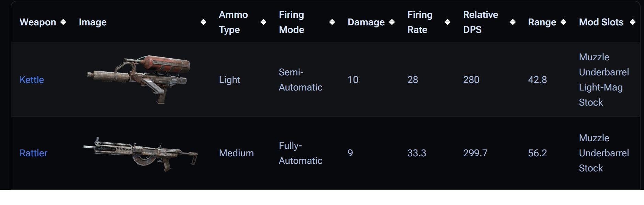Image resolution: width=644 pixels, height=205 pixels.
Task: Click sort arrows next to Weapon header
Action: [x=63, y=22]
